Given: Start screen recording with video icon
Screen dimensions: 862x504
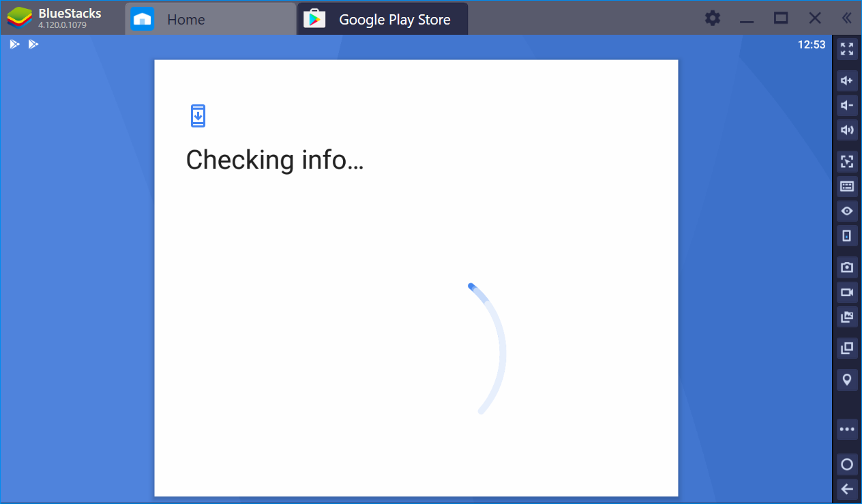Looking at the screenshot, I should pos(847,292).
